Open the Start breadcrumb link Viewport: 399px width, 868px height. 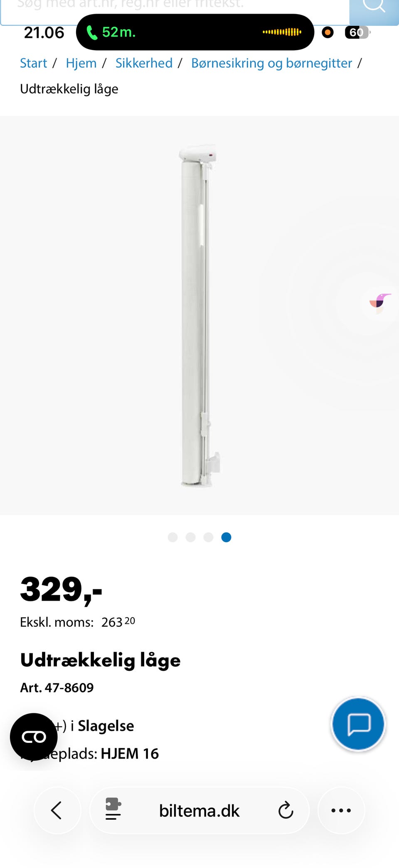point(33,63)
